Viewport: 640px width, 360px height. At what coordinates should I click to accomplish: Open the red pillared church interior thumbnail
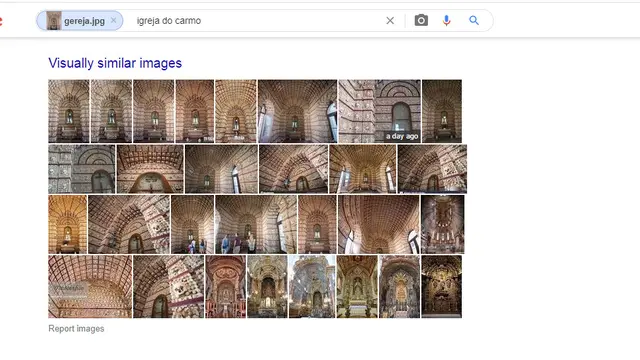[x=225, y=287]
